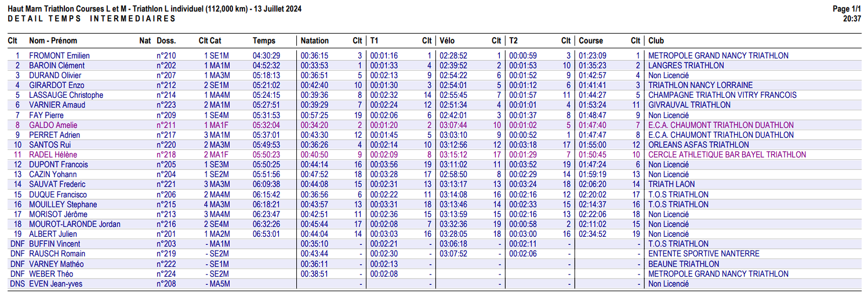Click club CHAMPAGNE TRIATHLON VITRY FRANCOIS
Image resolution: width=868 pixels, height=297 pixels.
pos(721,95)
